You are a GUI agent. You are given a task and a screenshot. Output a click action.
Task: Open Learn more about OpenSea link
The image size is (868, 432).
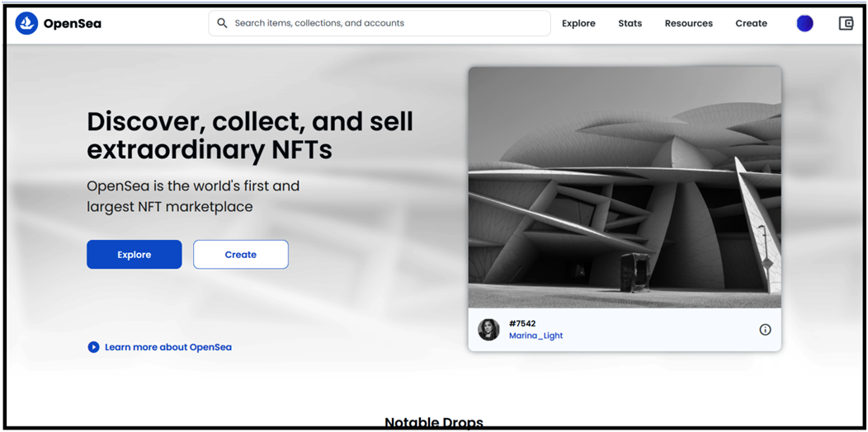point(168,347)
